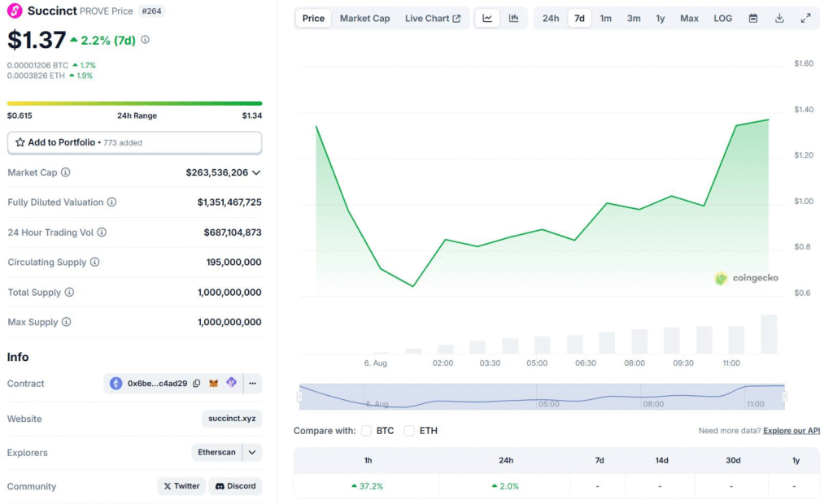Click the $1,351,467,725 valuation value
The height and width of the screenshot is (504, 833).
[x=229, y=202]
